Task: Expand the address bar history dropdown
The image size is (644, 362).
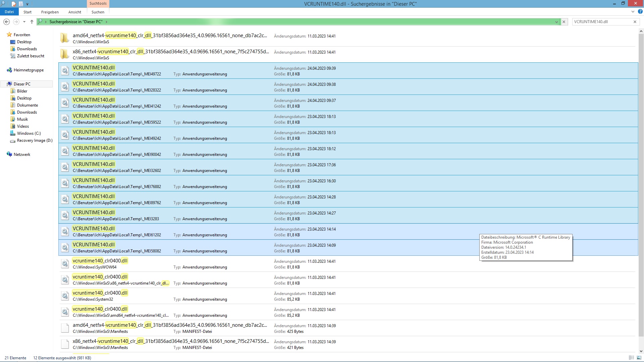Action: tap(556, 22)
